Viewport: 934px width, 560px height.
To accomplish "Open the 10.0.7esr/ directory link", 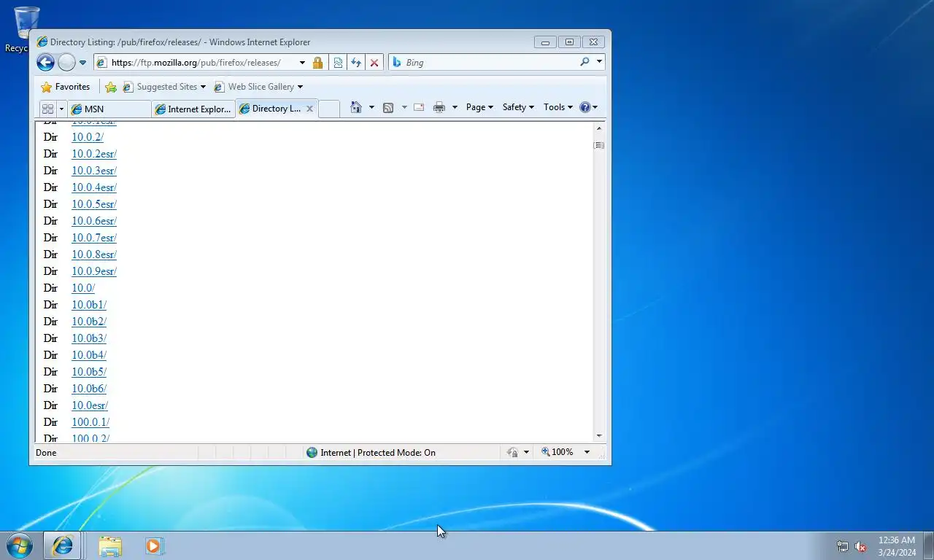I will pyautogui.click(x=94, y=238).
